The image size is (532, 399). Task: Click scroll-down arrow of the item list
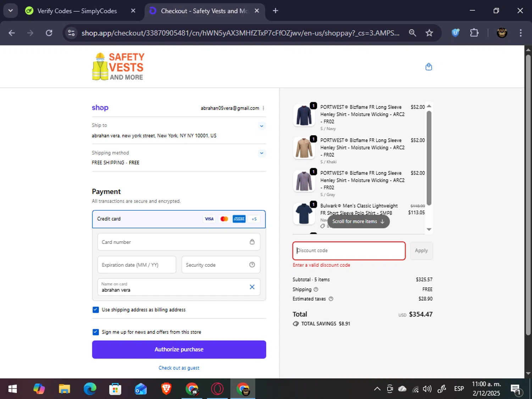(429, 229)
